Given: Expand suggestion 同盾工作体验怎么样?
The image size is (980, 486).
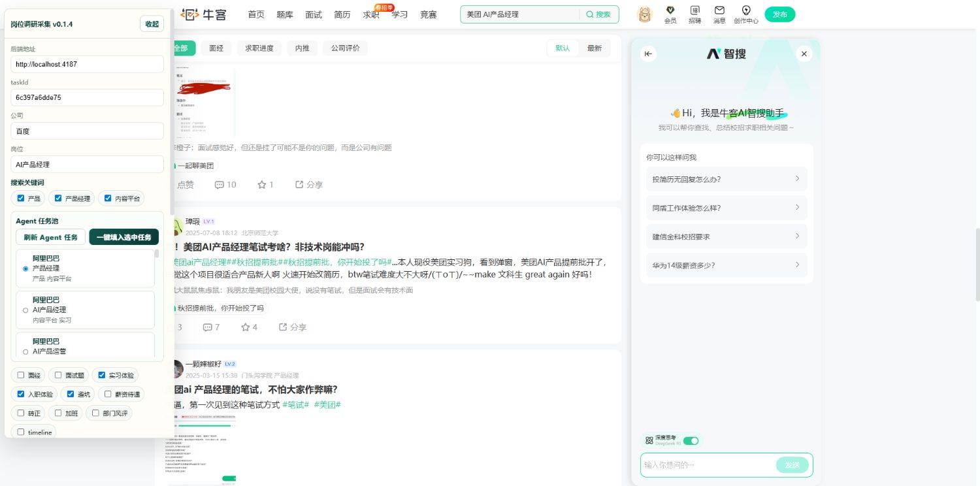Looking at the screenshot, I should 727,208.
